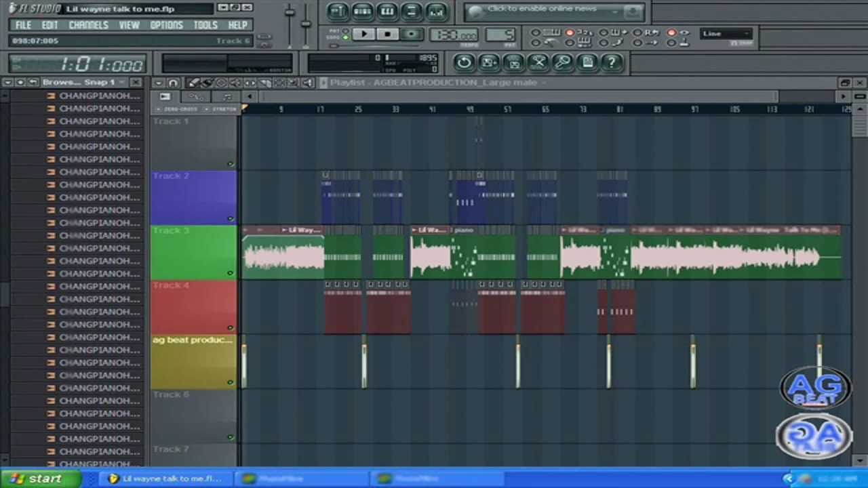The height and width of the screenshot is (488, 868).
Task: Mute the ag beat production track
Action: point(231,382)
